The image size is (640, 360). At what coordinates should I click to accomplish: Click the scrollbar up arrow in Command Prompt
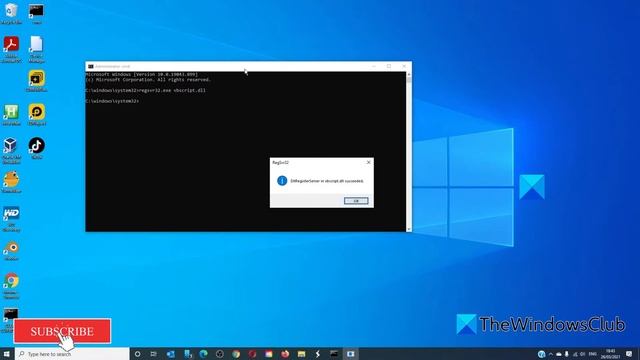click(409, 75)
